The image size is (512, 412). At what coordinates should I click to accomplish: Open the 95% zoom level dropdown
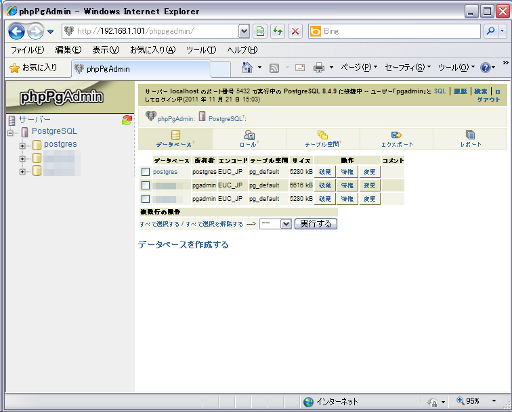pos(494,401)
